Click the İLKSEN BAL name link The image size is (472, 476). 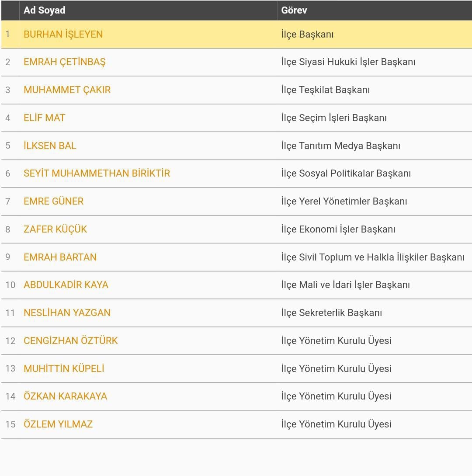[50, 146]
